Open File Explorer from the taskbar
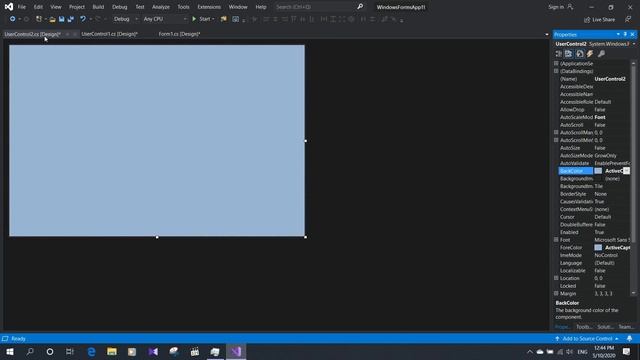640x360 pixels. [x=112, y=351]
